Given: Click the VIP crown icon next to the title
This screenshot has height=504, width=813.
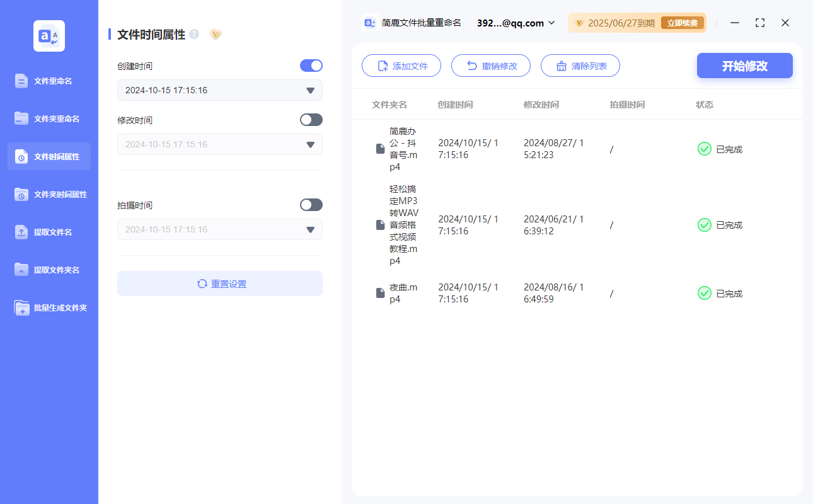Looking at the screenshot, I should pyautogui.click(x=215, y=35).
